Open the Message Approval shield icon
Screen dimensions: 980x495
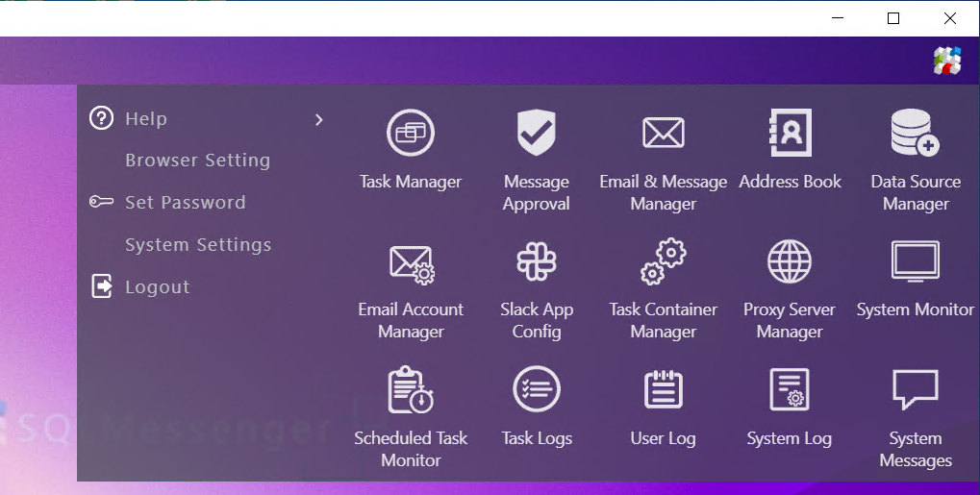[537, 133]
